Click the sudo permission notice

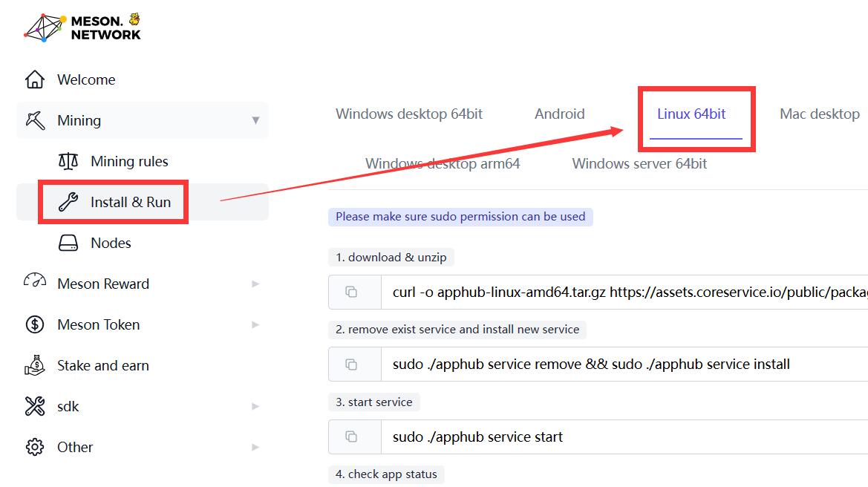click(460, 216)
